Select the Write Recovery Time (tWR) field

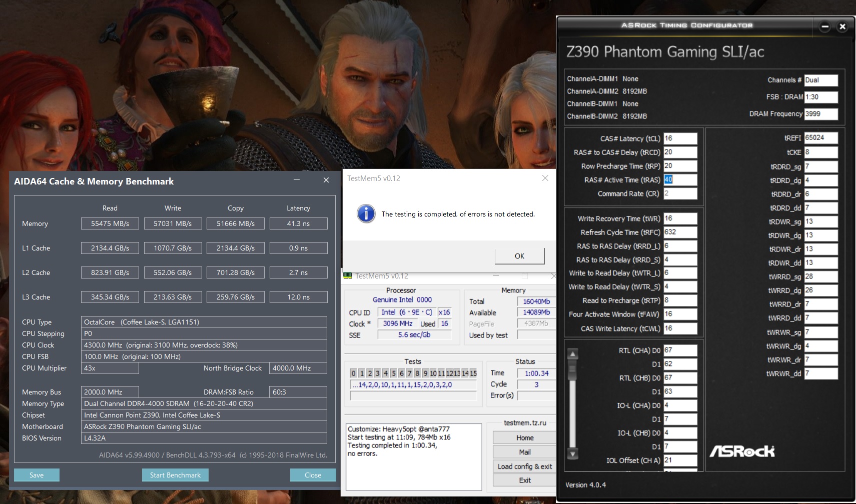(x=680, y=218)
